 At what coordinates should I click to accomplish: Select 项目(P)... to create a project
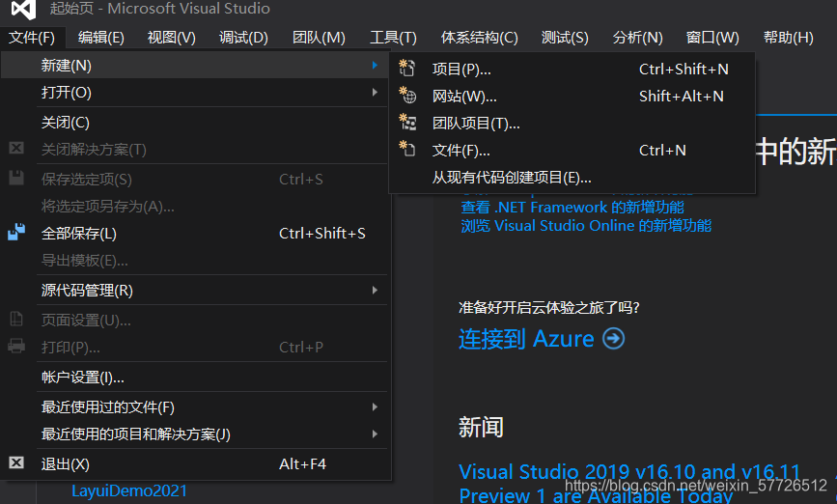pos(572,69)
